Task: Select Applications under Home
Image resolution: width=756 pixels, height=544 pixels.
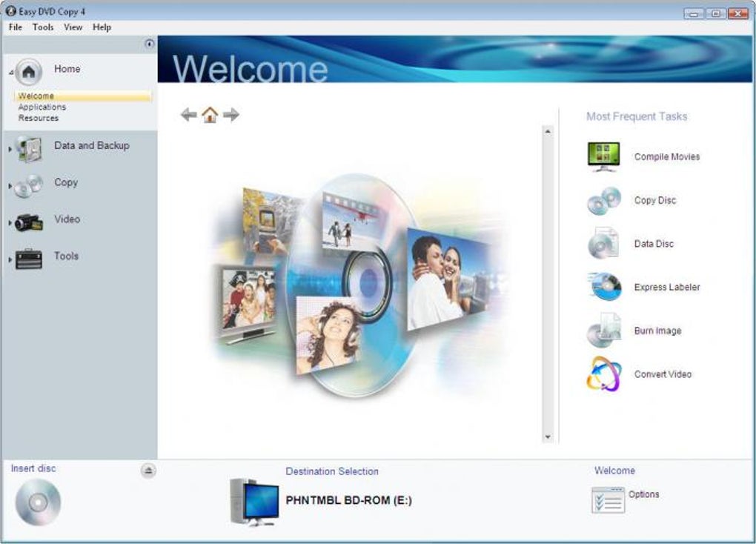Action: click(x=42, y=107)
